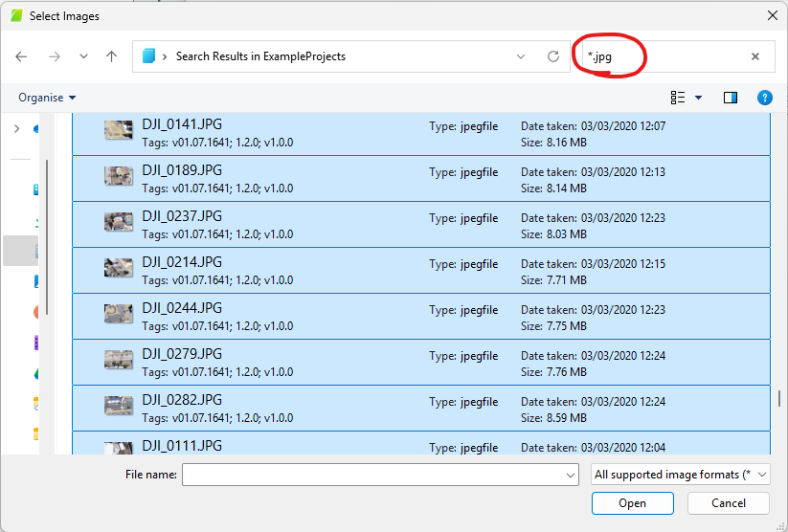The width and height of the screenshot is (788, 532).
Task: Clear the search box text
Action: tap(755, 56)
